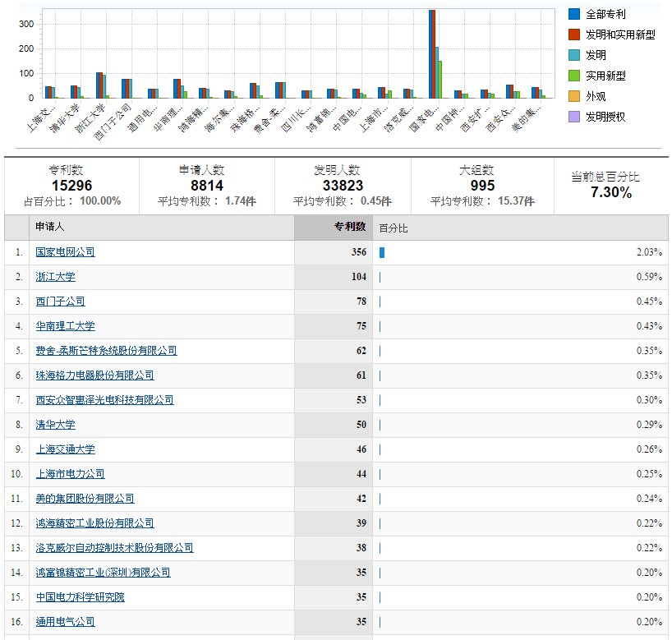Open the 洛克威尔自动控制技术股份有限公司 link
The width and height of the screenshot is (672, 640).
pyautogui.click(x=114, y=548)
